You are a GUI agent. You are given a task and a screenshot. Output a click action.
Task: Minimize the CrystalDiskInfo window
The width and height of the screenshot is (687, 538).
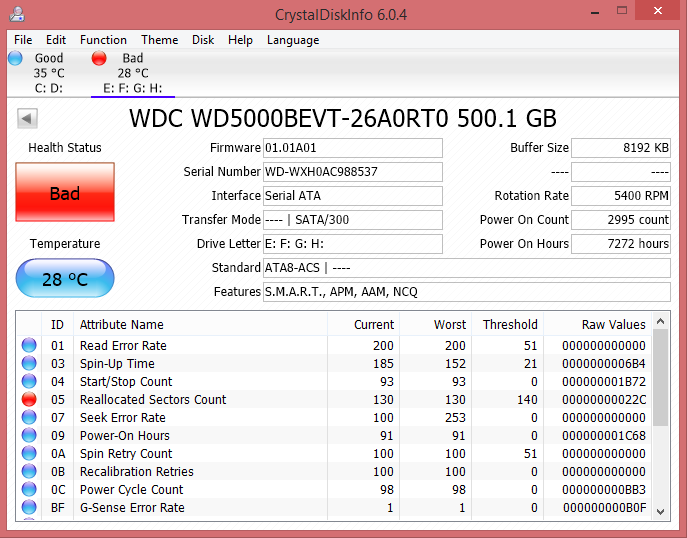tap(595, 12)
